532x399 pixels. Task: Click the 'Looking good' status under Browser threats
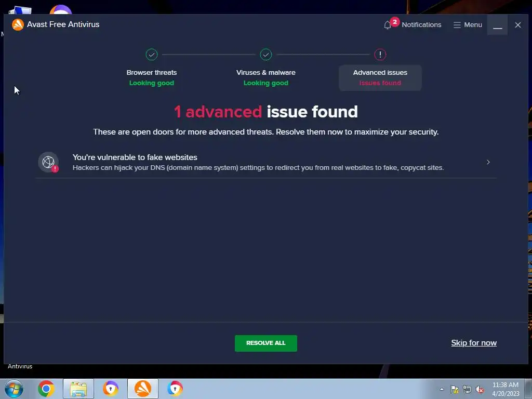coord(152,83)
